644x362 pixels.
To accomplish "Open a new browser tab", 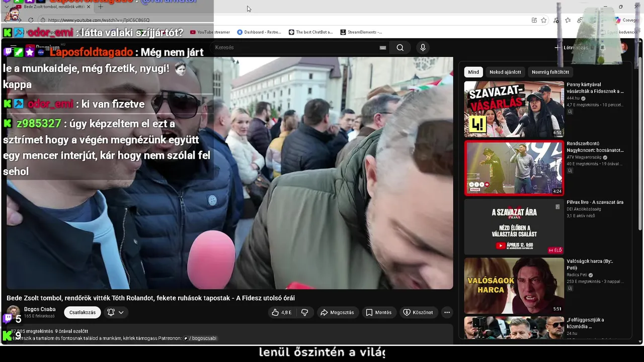I will coord(100,7).
